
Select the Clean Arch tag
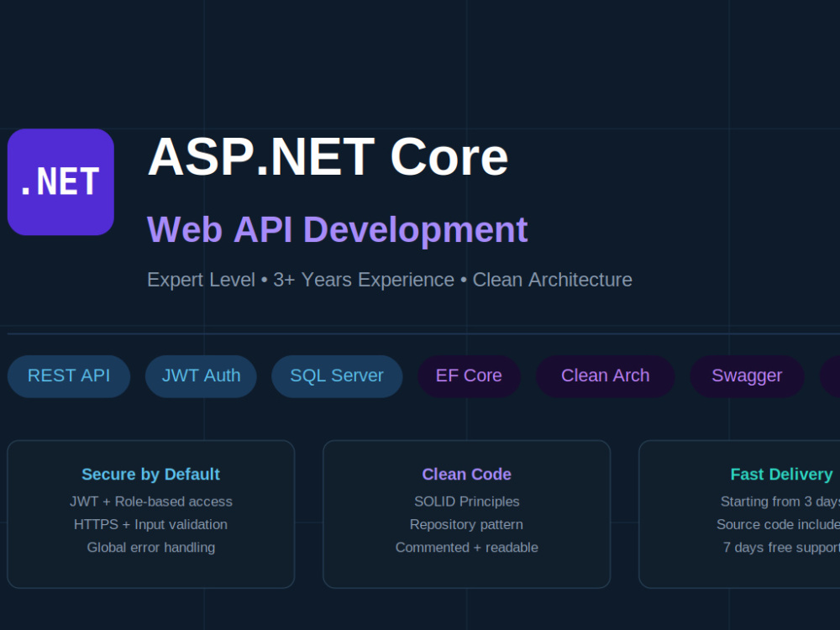(x=606, y=376)
